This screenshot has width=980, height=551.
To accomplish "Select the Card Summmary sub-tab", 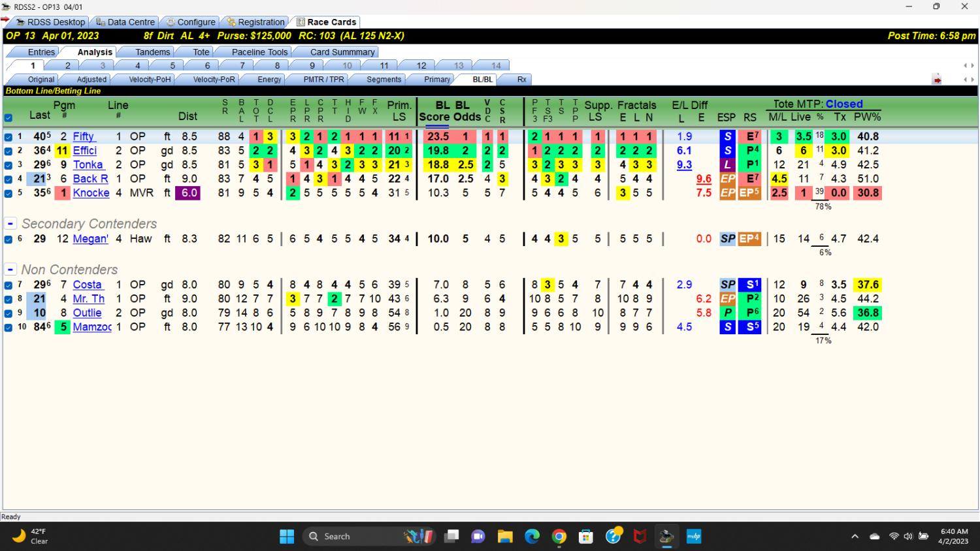I will point(342,52).
